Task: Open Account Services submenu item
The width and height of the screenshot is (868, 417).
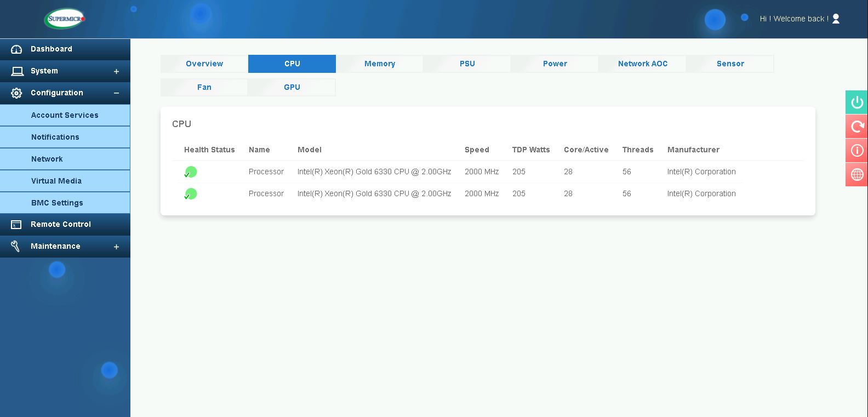Action: tap(65, 115)
